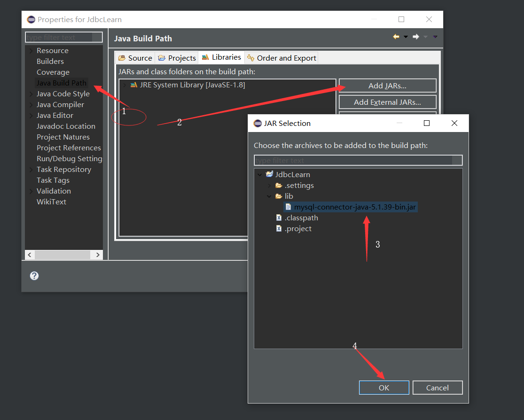The width and height of the screenshot is (524, 420).
Task: Select Builders in properties tree
Action: point(50,61)
